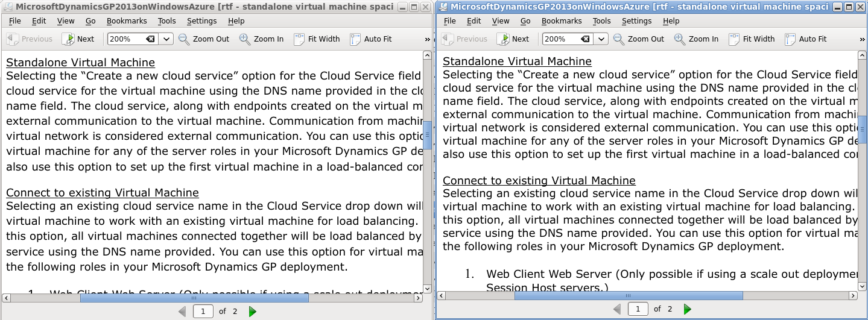The width and height of the screenshot is (868, 320).
Task: Clear the zoom field in left window
Action: pos(150,39)
